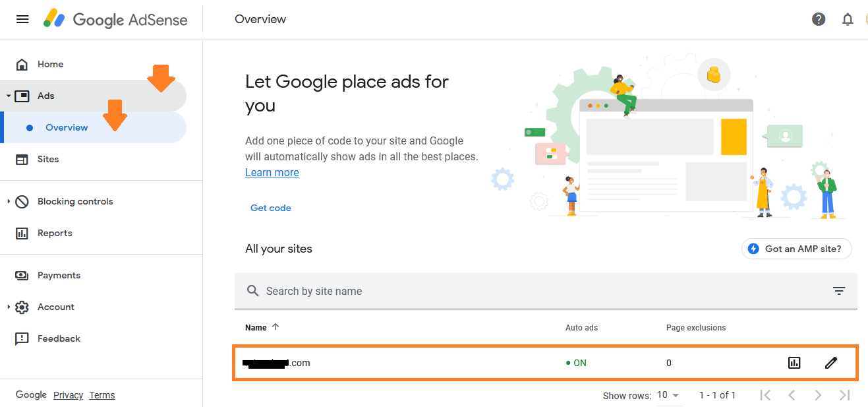Click the ON auto ads status
This screenshot has height=407, width=868.
coord(576,363)
